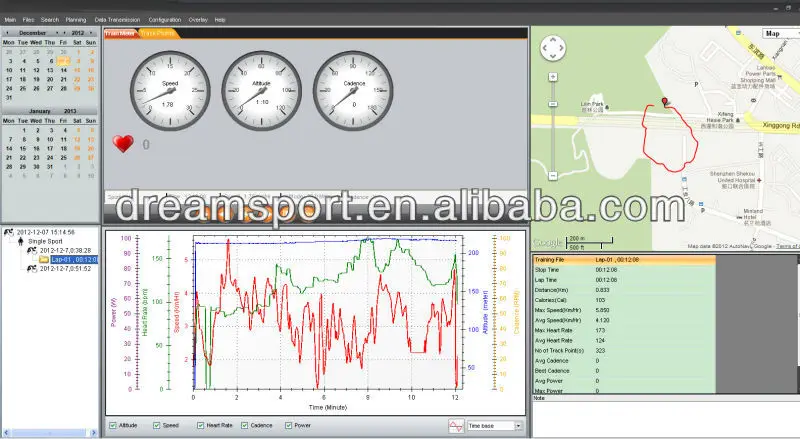Image resolution: width=800 pixels, height=439 pixels.
Task: Open the Files menu
Action: (x=28, y=20)
